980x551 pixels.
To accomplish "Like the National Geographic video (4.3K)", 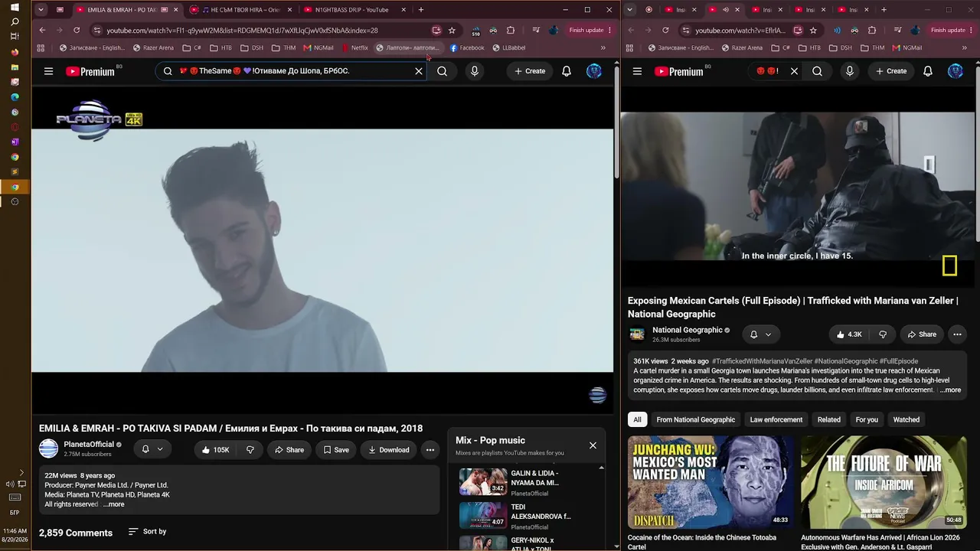I will point(849,334).
